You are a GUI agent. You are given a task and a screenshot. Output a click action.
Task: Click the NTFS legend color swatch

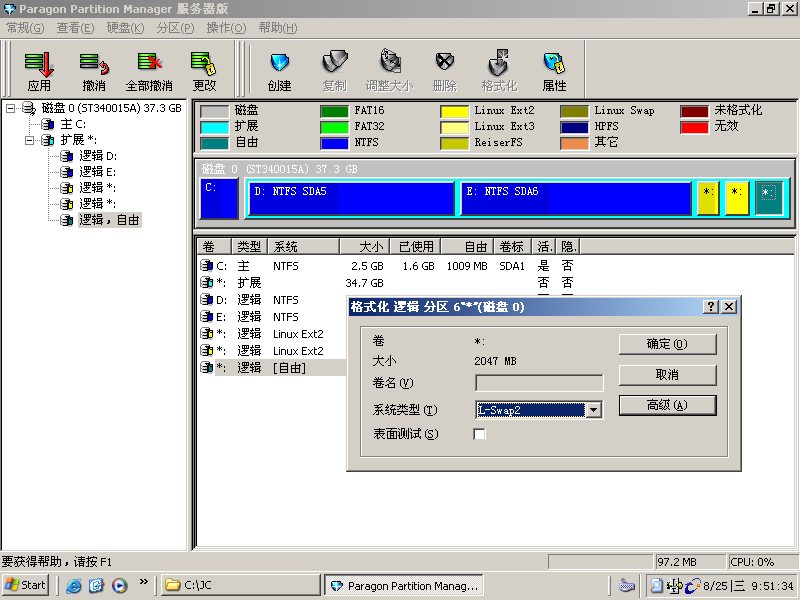(334, 143)
